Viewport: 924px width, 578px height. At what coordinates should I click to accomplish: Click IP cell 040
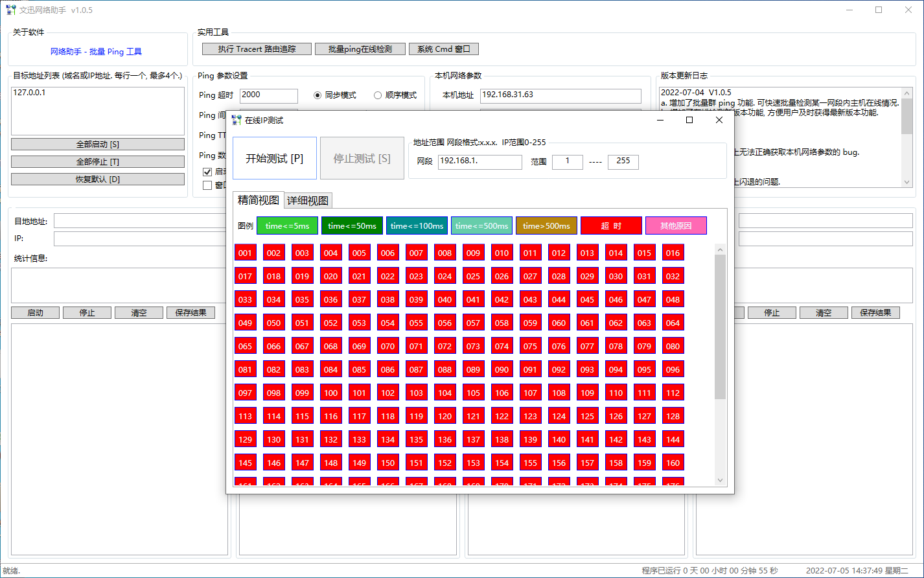point(445,299)
